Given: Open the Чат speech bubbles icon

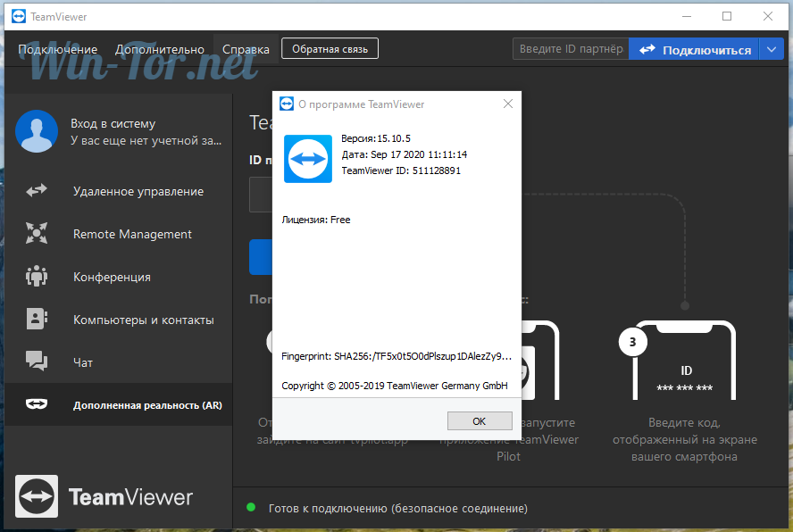Looking at the screenshot, I should (37, 362).
